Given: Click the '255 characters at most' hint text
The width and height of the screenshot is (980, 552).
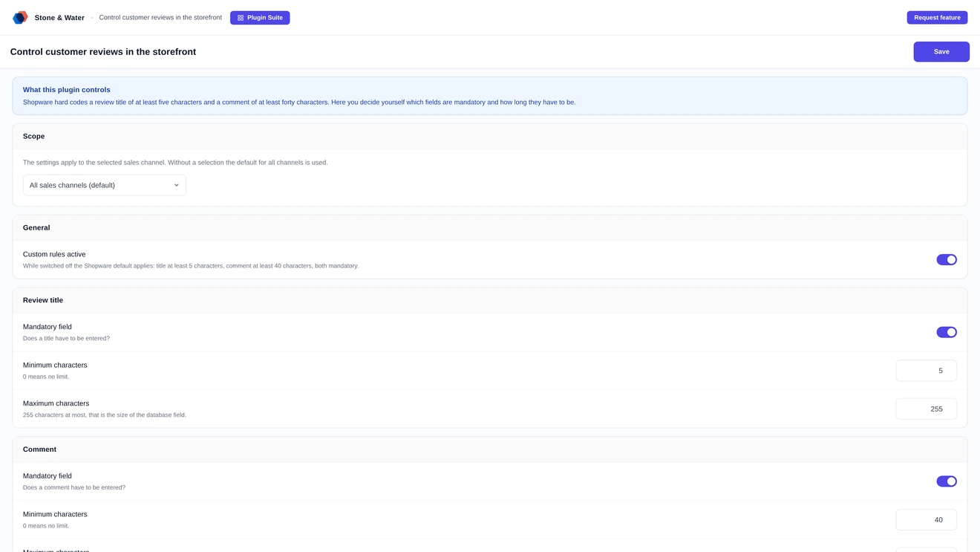Looking at the screenshot, I should pos(105,415).
